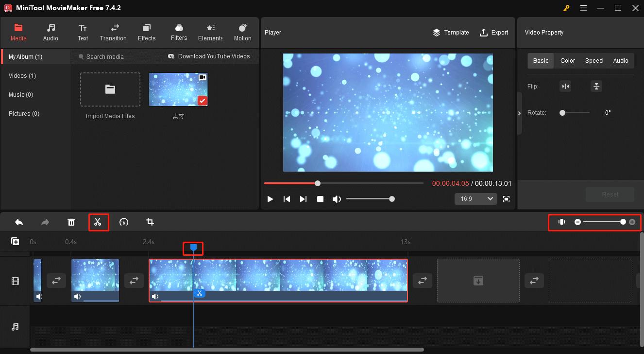The image size is (644, 354).
Task: Open the Basic property tab
Action: 541,61
